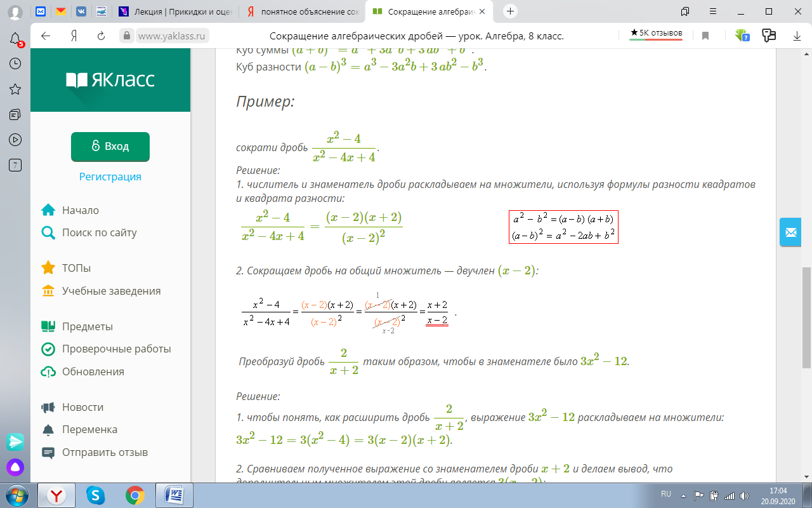Bookmark this page
This screenshot has height=508, width=812.
pos(705,36)
